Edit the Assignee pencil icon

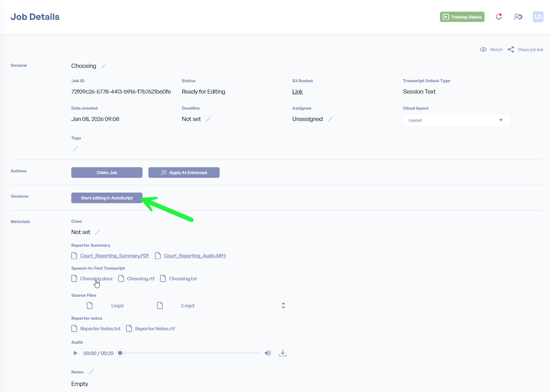(x=330, y=119)
